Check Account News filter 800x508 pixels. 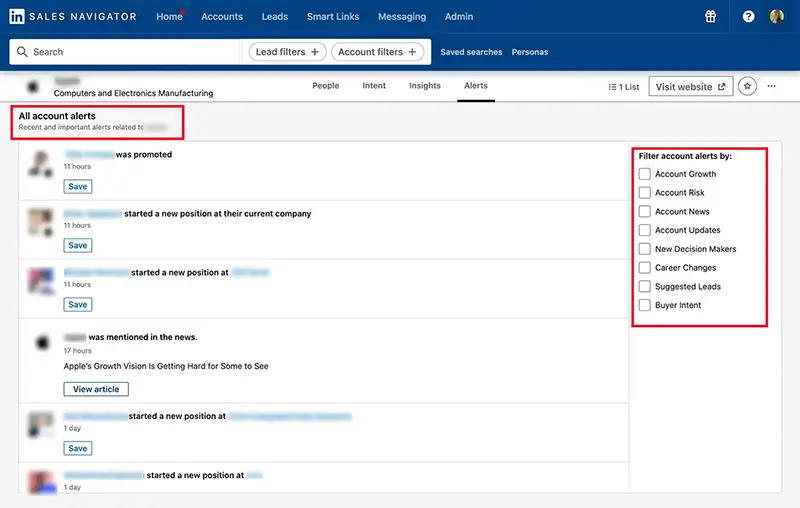(644, 211)
